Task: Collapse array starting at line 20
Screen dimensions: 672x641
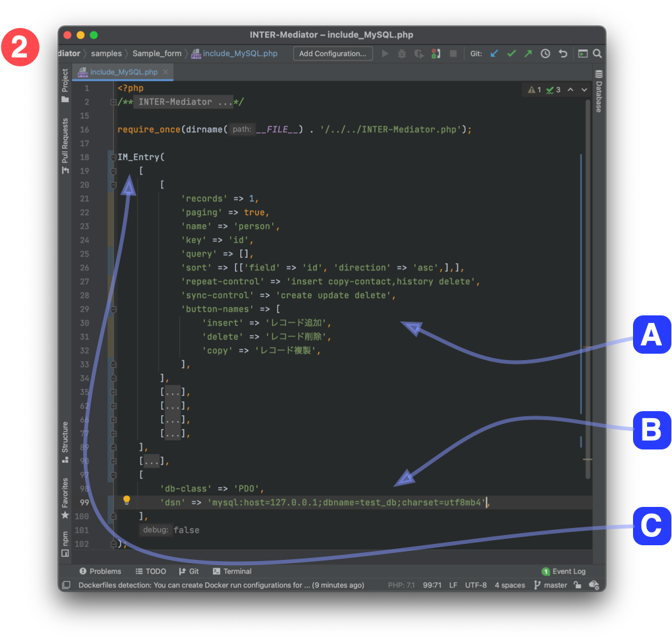Action: point(113,185)
